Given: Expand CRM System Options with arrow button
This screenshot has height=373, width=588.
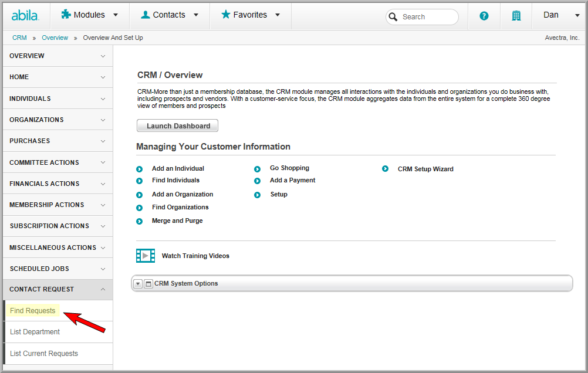Looking at the screenshot, I should pyautogui.click(x=138, y=284).
